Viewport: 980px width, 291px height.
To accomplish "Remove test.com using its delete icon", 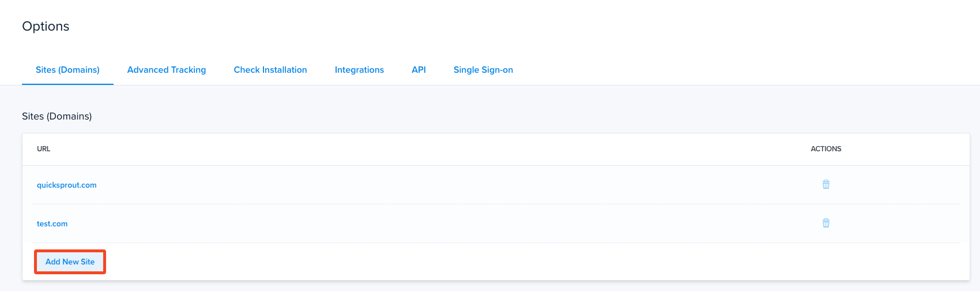I will click(826, 223).
